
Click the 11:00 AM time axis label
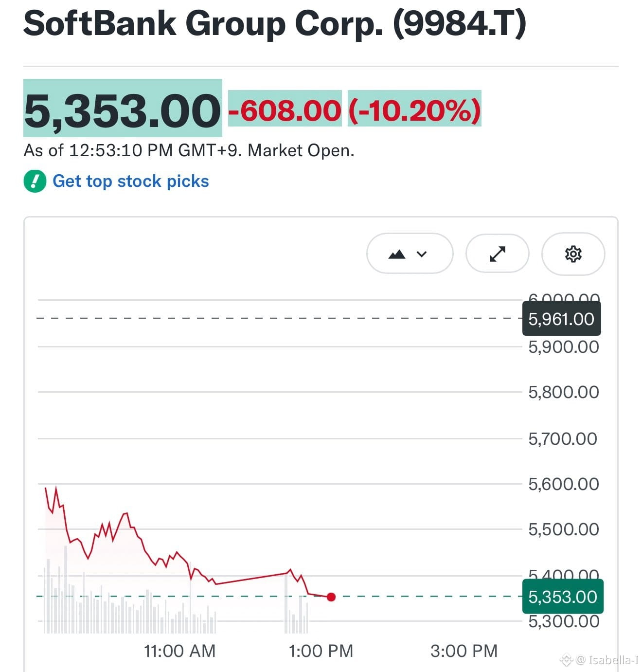click(x=179, y=651)
